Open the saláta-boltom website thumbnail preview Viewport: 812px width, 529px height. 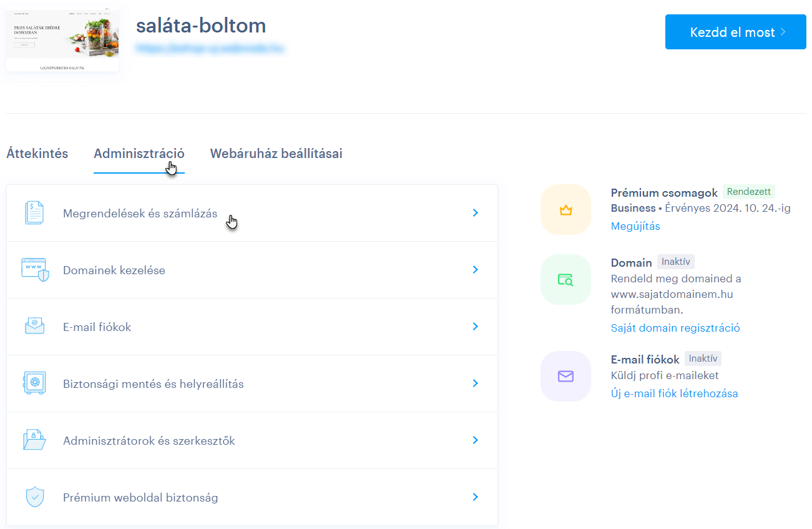point(62,39)
